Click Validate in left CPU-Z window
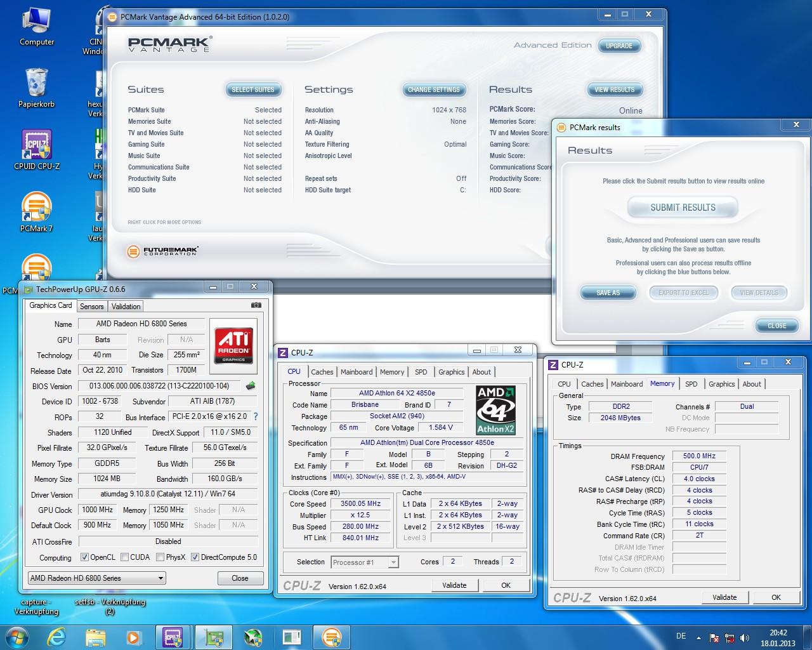The width and height of the screenshot is (812, 650). 454,585
